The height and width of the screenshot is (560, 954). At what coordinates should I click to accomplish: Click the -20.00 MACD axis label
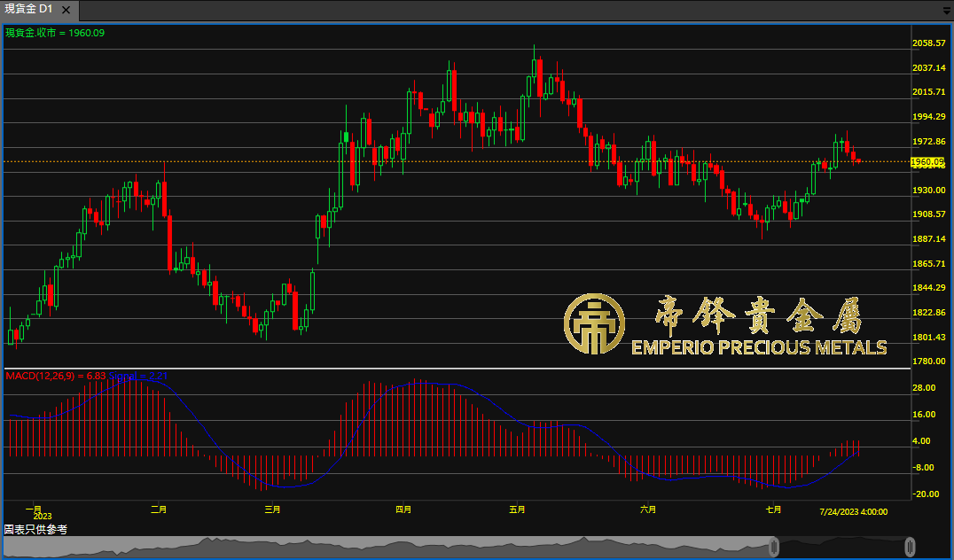[924, 494]
